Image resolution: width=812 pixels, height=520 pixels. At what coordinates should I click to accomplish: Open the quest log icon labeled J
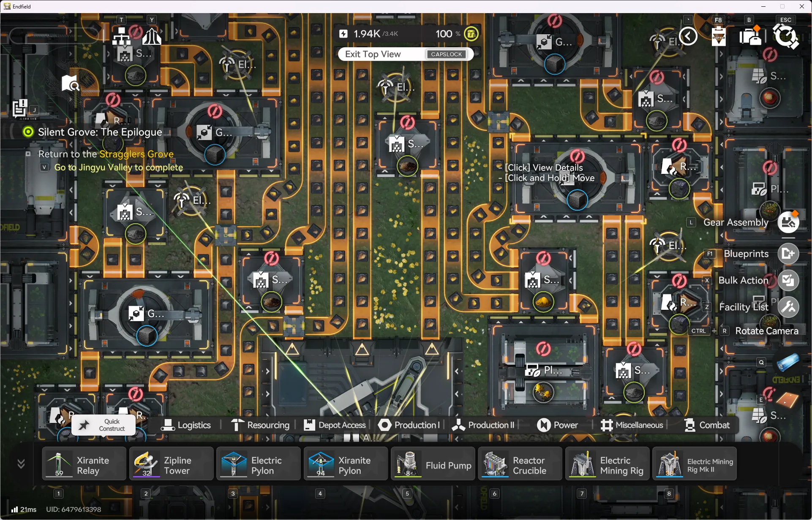coord(20,108)
